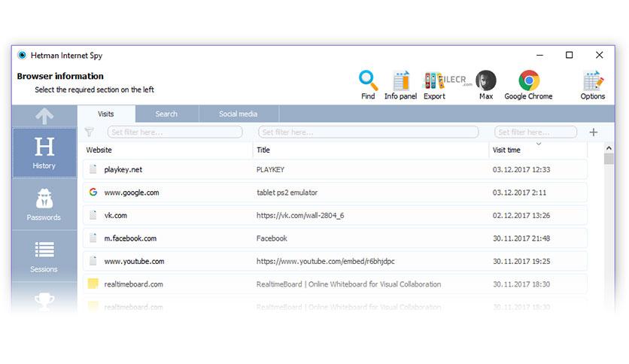Minimize the Hetman Internet Spy window
The width and height of the screenshot is (629, 364).
(x=539, y=55)
